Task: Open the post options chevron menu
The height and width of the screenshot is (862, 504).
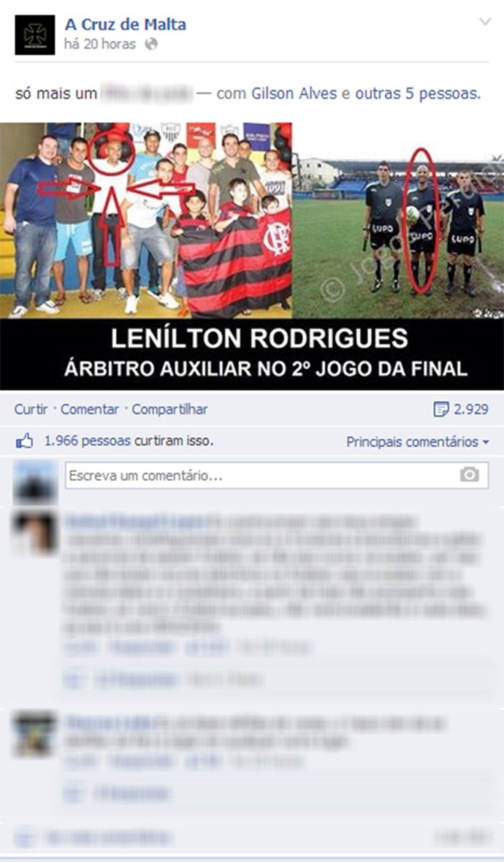Action: [x=485, y=22]
